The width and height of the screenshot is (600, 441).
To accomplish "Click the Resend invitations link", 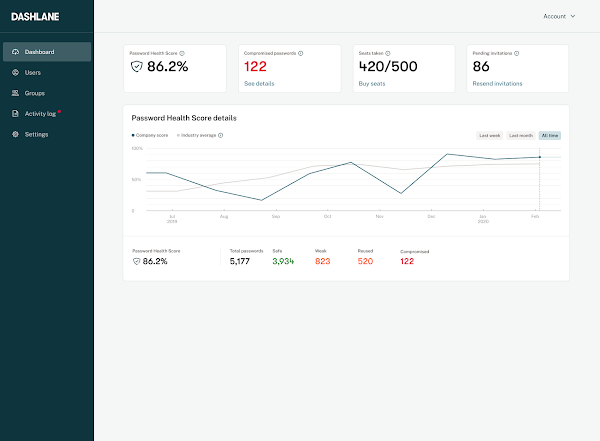I will 497,83.
